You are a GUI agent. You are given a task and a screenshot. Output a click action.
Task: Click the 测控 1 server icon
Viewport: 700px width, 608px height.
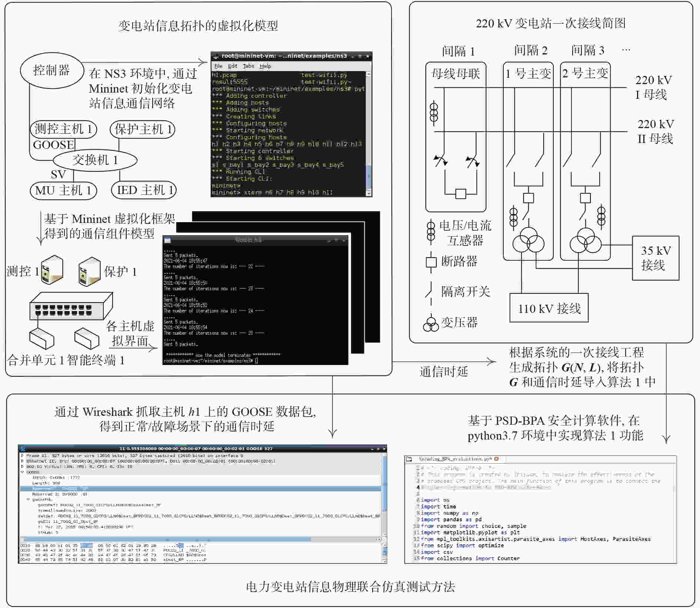click(x=52, y=270)
